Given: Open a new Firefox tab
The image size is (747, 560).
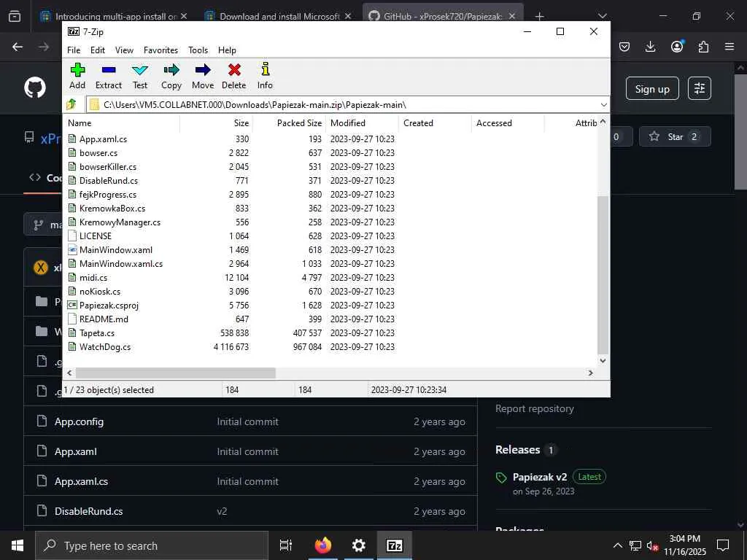Looking at the screenshot, I should click(x=539, y=17).
